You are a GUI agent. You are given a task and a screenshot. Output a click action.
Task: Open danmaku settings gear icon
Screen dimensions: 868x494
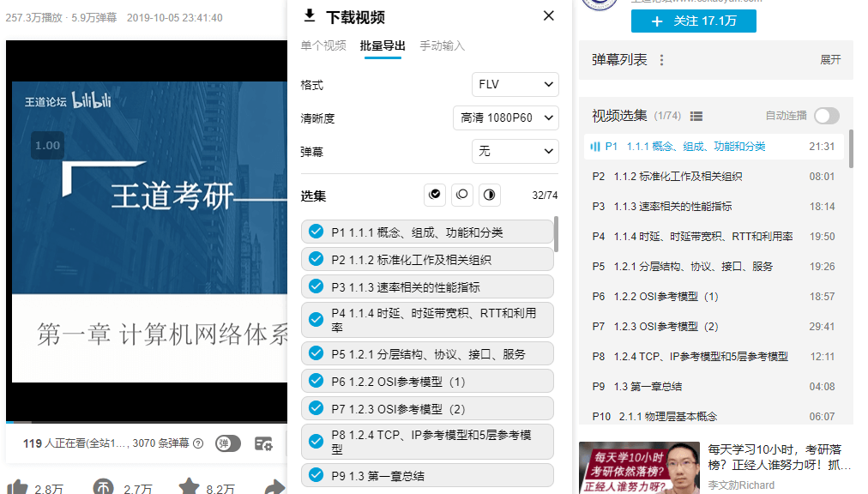[x=264, y=443]
